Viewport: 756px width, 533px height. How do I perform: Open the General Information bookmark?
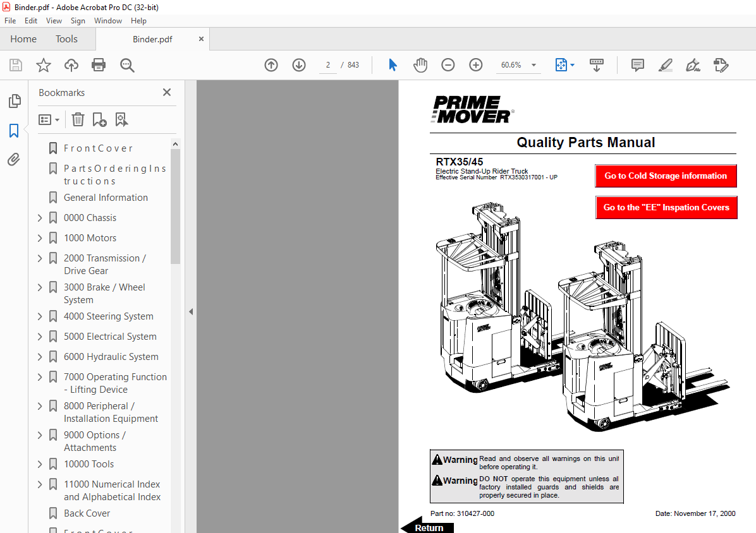[x=106, y=198]
